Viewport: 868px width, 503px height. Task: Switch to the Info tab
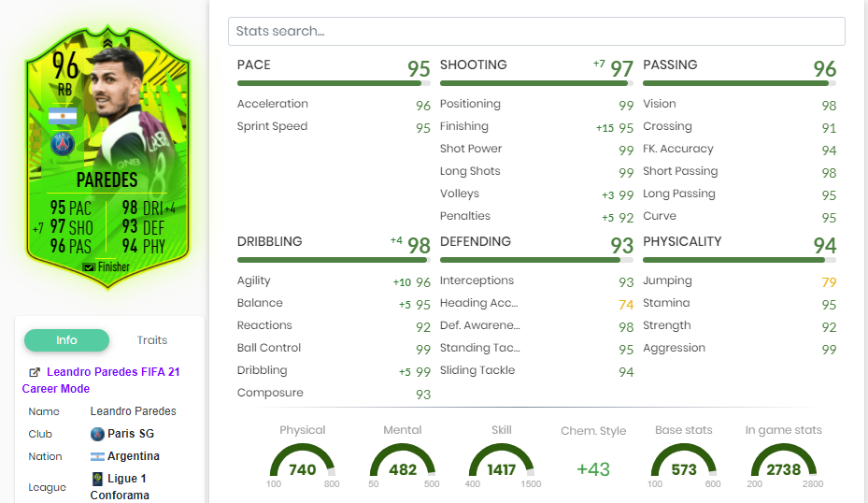tap(66, 340)
